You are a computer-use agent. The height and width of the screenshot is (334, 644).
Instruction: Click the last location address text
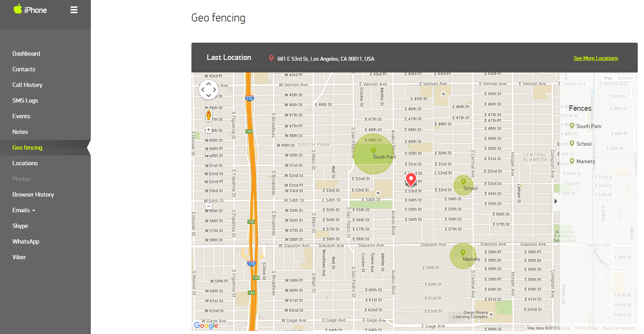tap(326, 59)
